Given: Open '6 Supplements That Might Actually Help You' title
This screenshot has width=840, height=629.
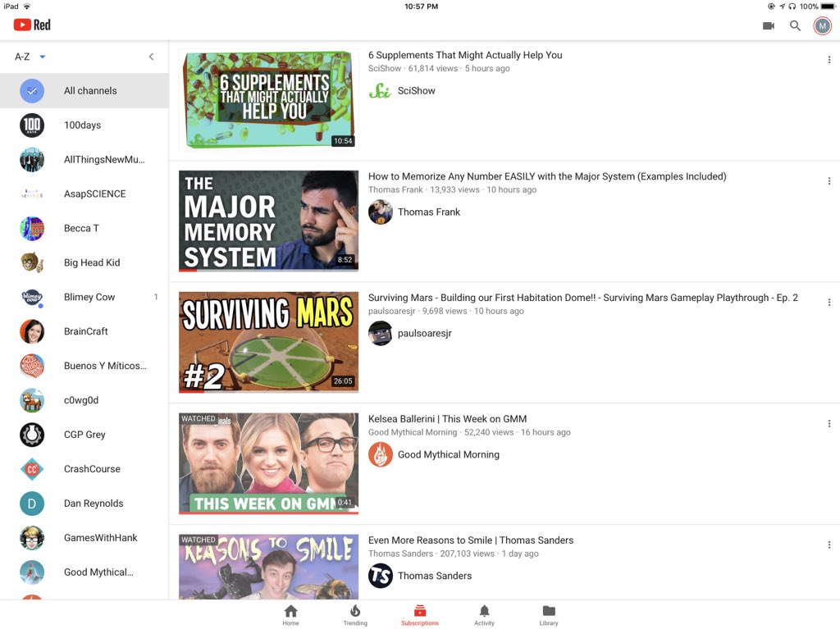Looking at the screenshot, I should 465,55.
